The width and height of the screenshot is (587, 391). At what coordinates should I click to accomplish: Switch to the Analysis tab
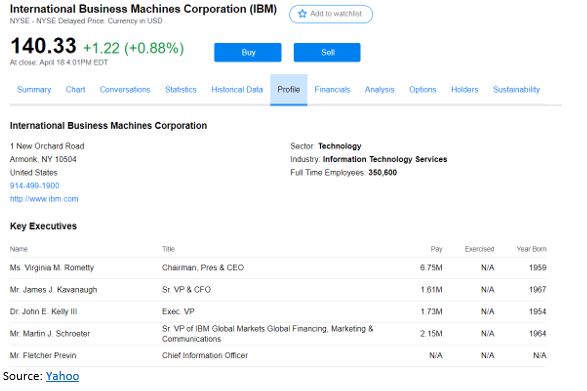point(380,90)
